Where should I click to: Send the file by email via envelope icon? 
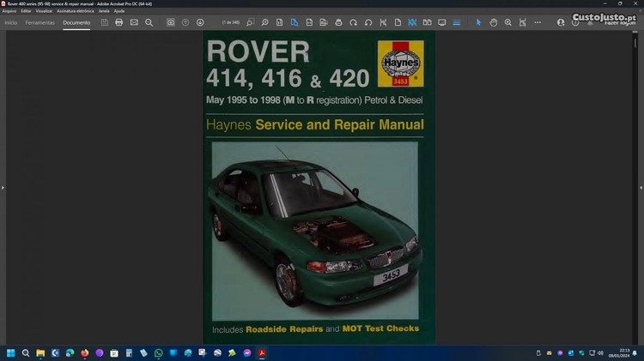[134, 22]
